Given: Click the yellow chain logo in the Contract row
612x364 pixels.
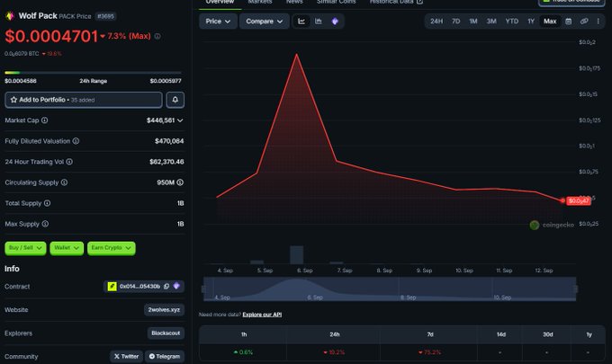Looking at the screenshot, I should coord(112,287).
